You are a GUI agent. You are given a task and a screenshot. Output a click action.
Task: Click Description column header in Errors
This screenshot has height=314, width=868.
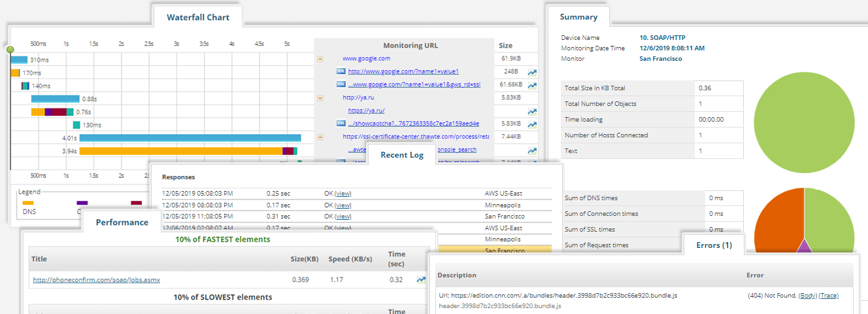pos(457,275)
